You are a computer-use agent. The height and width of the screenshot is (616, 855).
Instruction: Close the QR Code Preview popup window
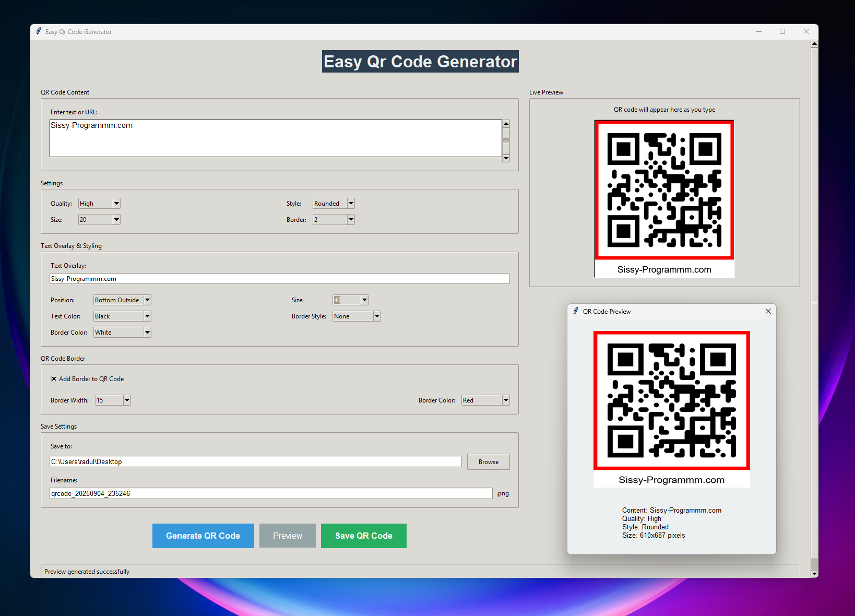768,311
